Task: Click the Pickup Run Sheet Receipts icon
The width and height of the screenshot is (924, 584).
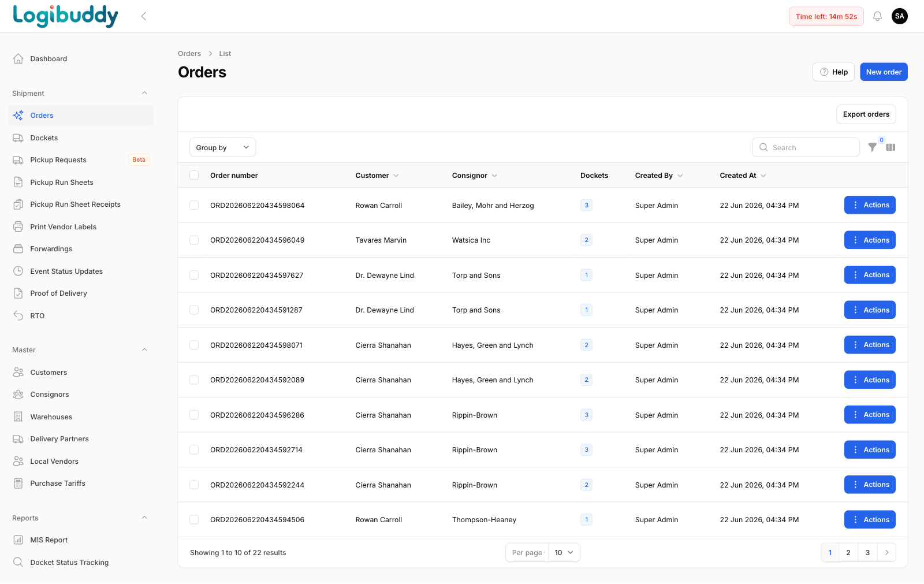Action: pyautogui.click(x=18, y=204)
